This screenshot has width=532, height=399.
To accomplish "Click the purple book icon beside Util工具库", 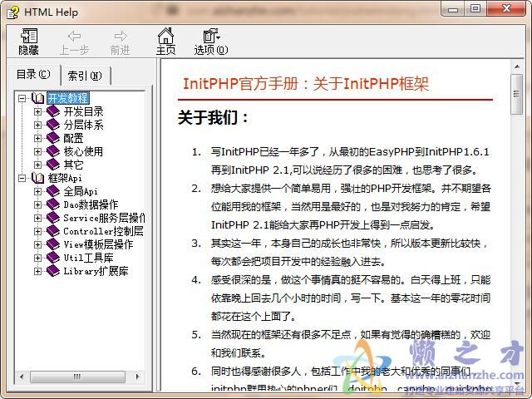I will point(53,258).
